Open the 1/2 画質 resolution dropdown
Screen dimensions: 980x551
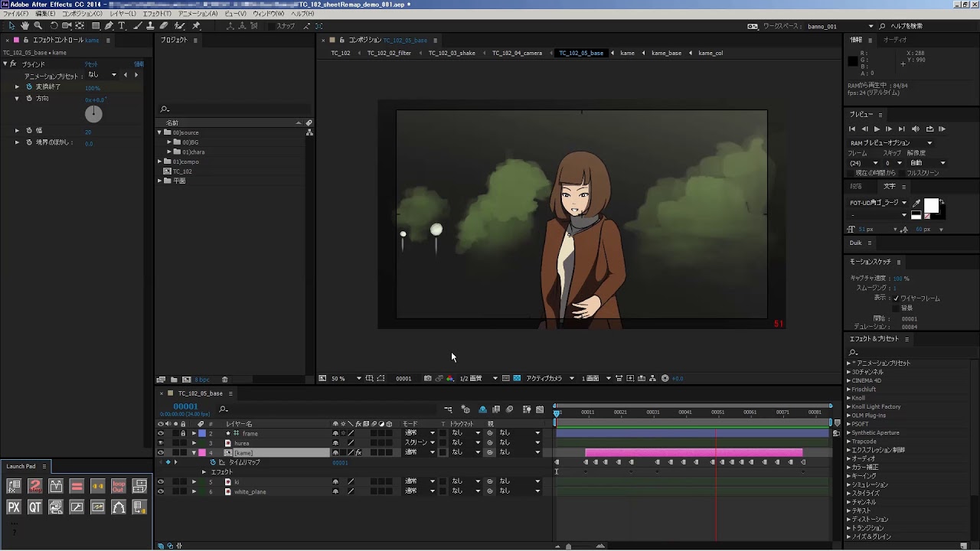pos(479,378)
